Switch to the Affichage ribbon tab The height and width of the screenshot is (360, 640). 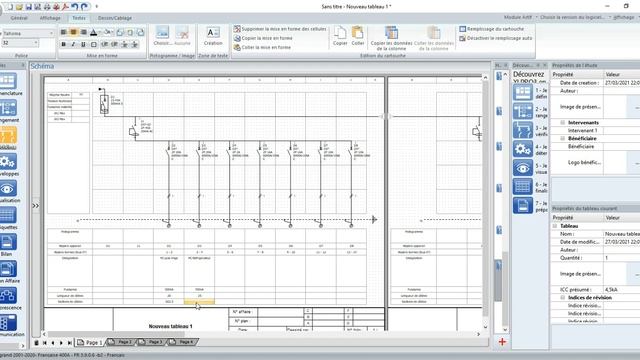point(50,18)
